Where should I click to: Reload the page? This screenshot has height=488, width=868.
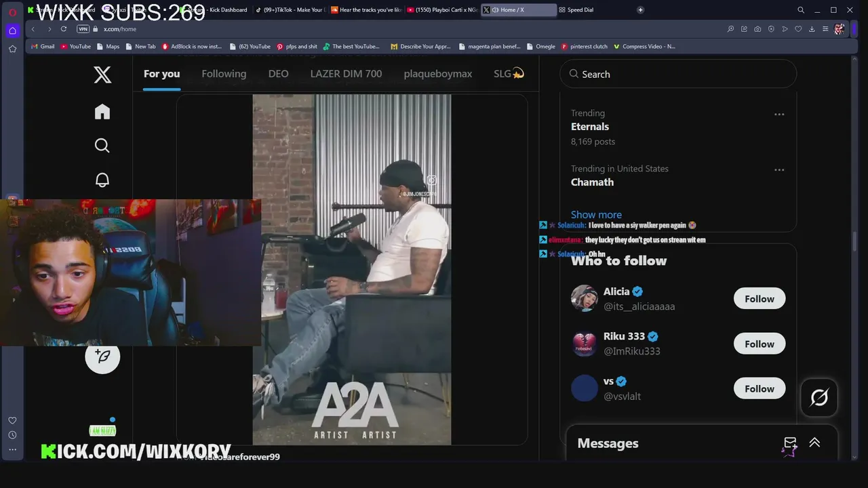coord(64,29)
